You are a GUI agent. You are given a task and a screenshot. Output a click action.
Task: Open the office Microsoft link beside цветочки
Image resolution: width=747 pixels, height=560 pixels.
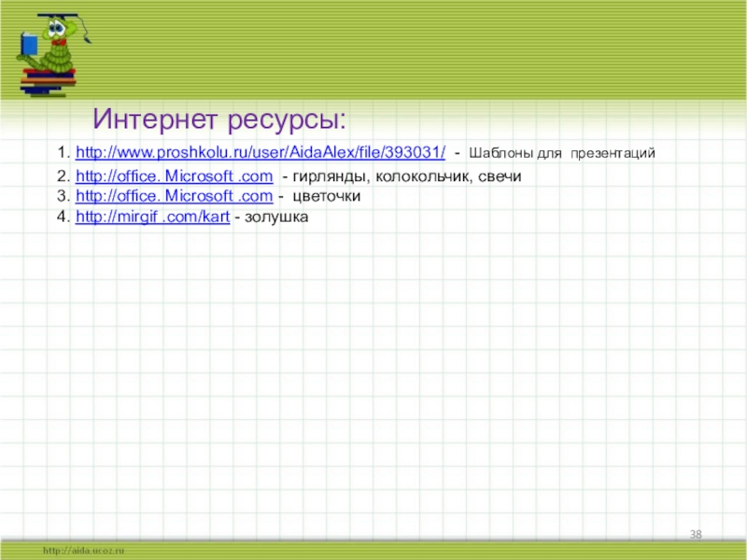click(174, 197)
